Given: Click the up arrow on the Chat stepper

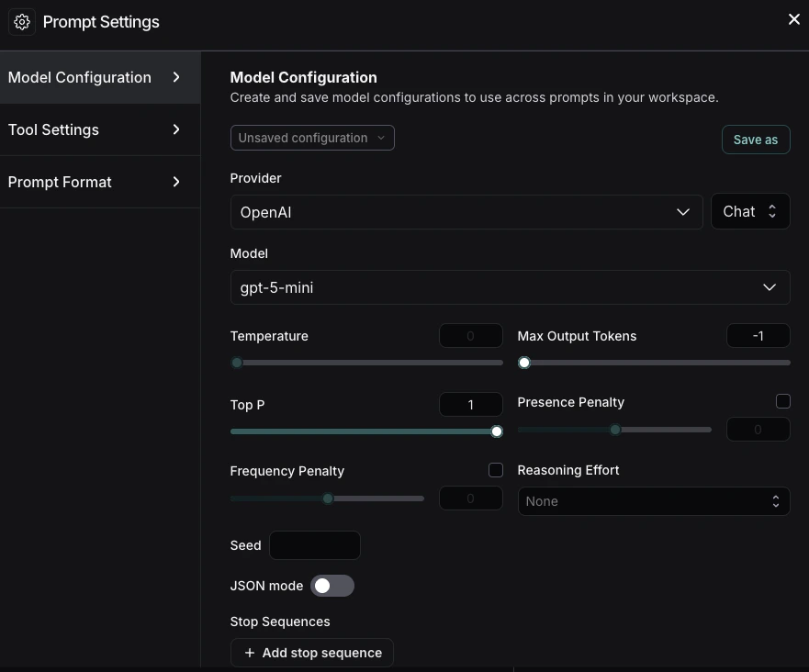Looking at the screenshot, I should pyautogui.click(x=771, y=207).
